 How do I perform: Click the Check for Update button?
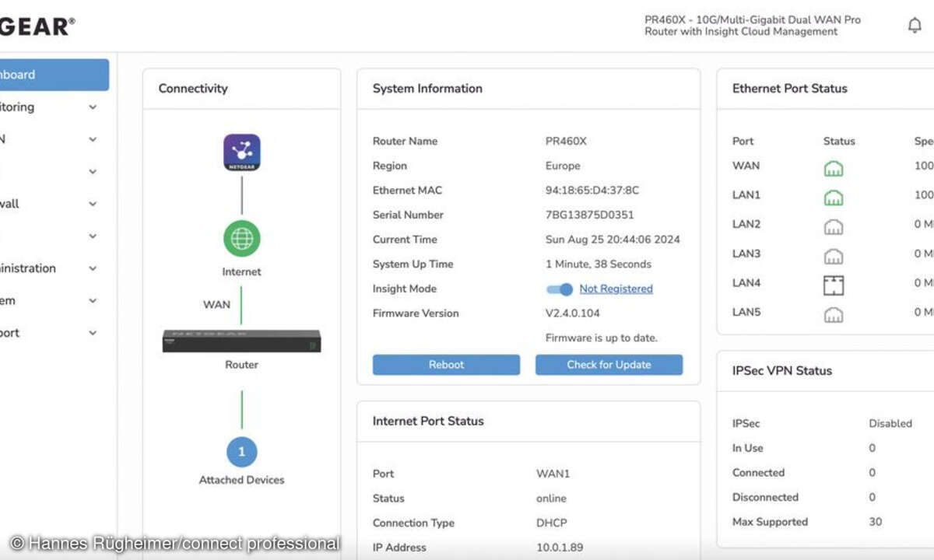click(609, 365)
